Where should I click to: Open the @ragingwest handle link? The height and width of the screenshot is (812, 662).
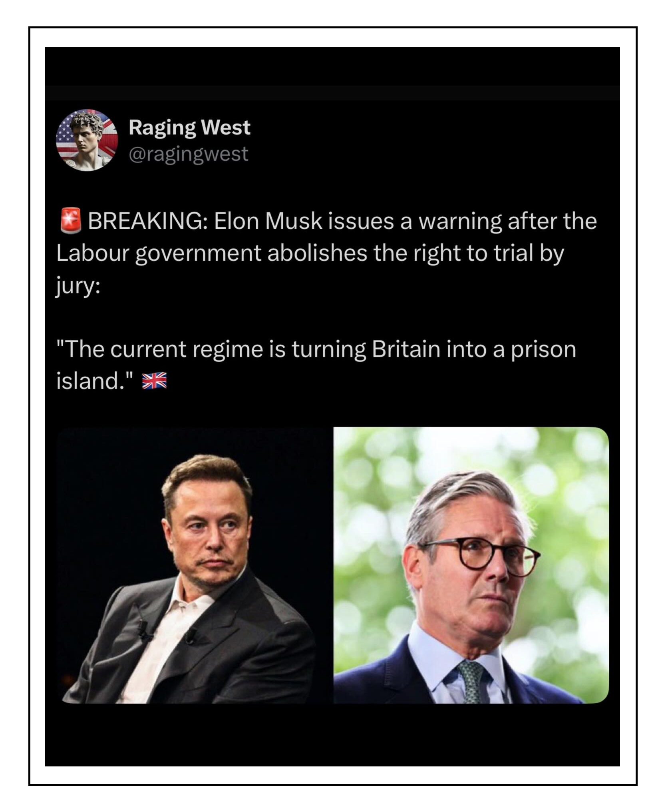coord(188,154)
